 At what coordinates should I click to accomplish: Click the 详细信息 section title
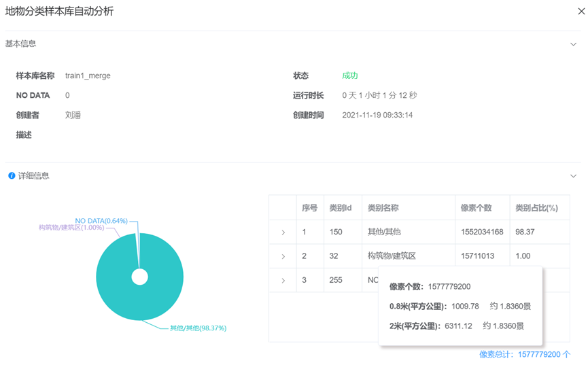click(x=34, y=175)
